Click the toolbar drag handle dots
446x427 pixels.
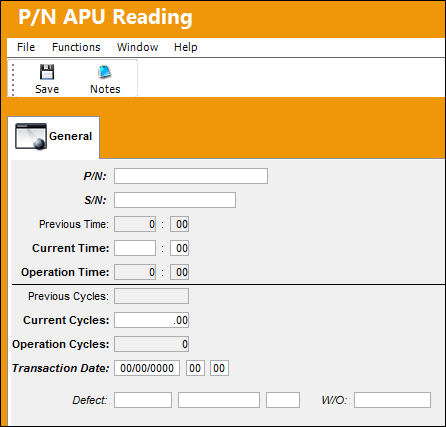click(13, 79)
